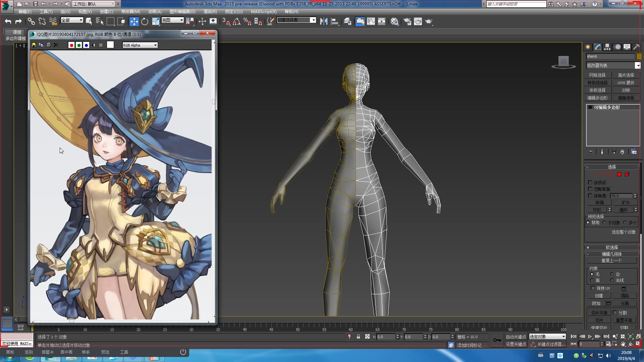Click the 对称 modifier button

(626, 90)
